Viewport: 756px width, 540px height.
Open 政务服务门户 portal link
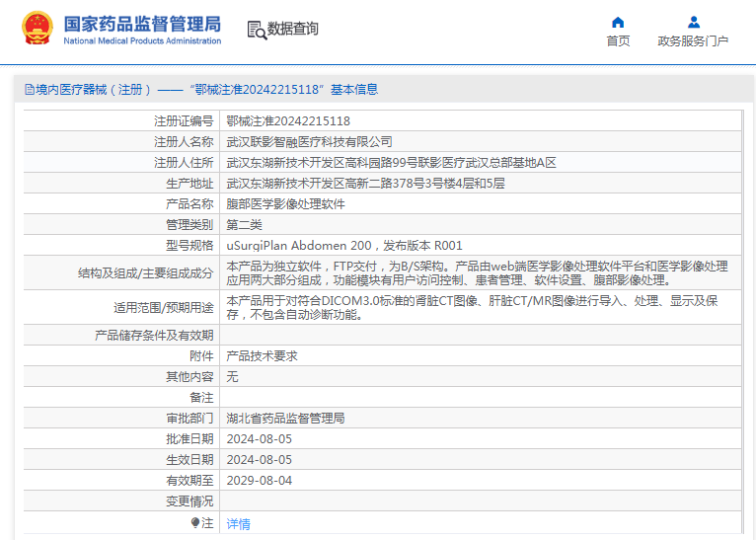point(693,41)
